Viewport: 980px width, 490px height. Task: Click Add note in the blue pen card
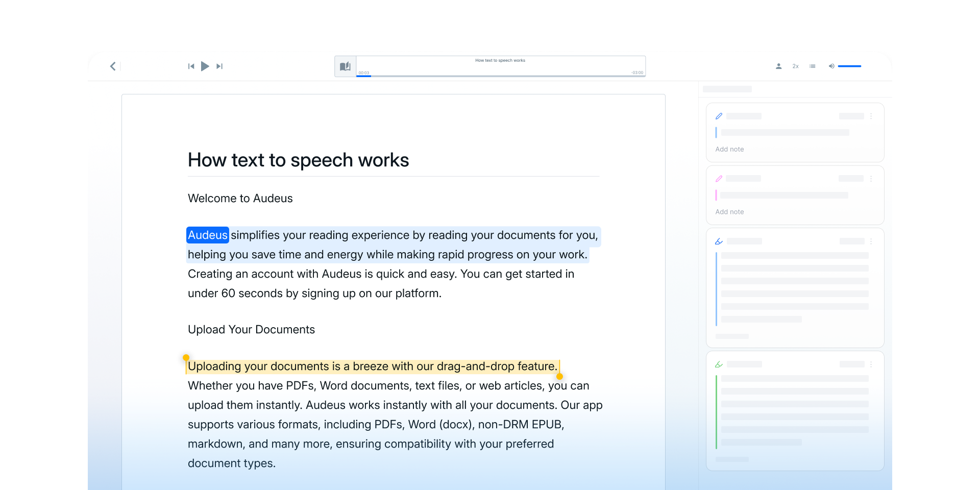tap(729, 150)
